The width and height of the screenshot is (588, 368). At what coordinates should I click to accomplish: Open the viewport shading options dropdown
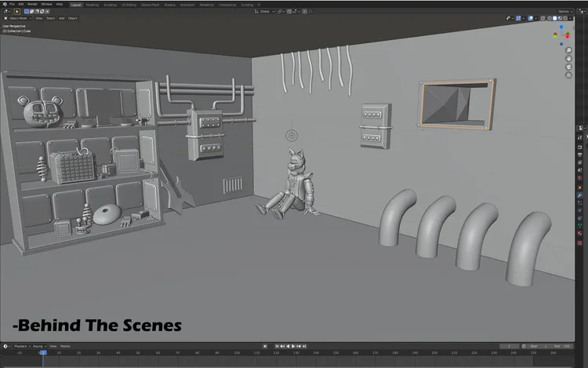(571, 18)
